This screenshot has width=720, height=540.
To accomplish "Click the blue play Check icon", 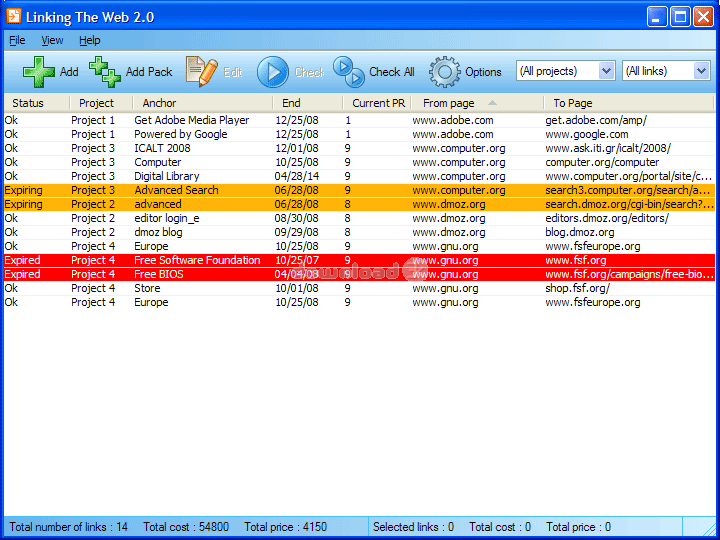I will coord(273,72).
